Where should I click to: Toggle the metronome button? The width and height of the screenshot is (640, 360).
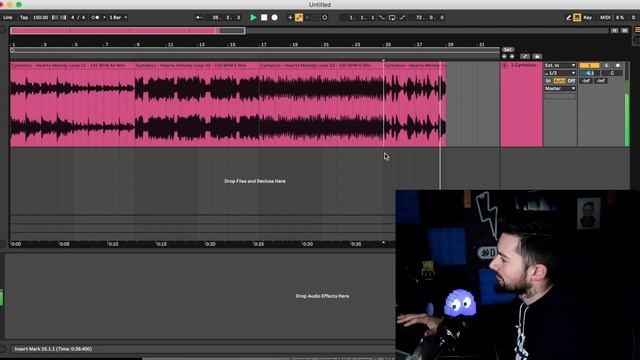tap(96, 18)
